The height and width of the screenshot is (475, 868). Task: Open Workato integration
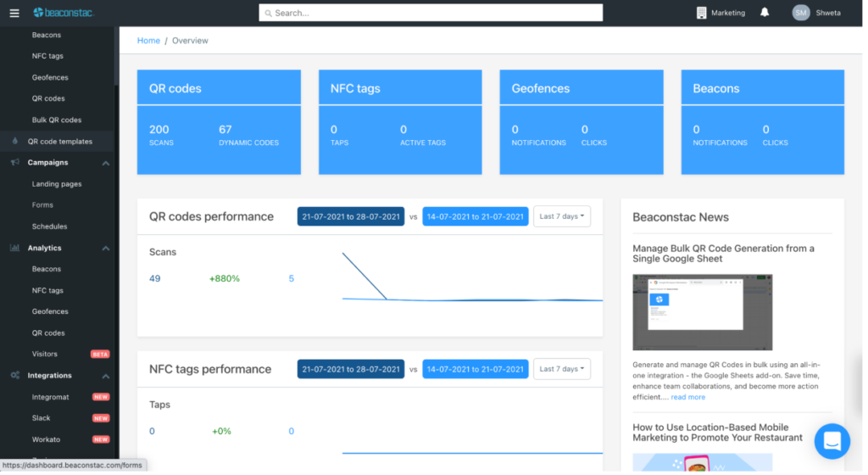(x=46, y=440)
